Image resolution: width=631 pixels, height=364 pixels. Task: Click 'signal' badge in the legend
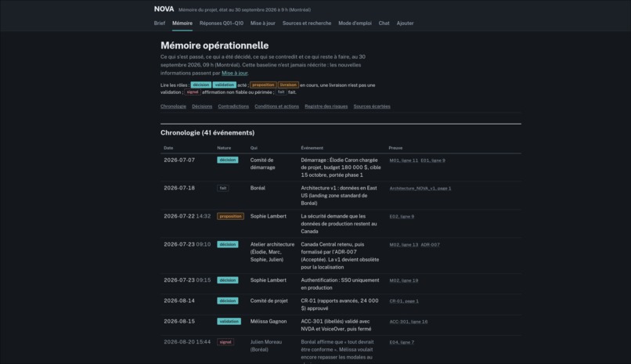pyautogui.click(x=193, y=92)
